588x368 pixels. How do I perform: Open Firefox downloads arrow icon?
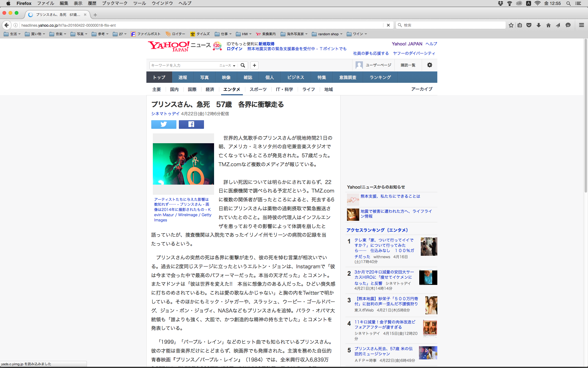point(539,25)
